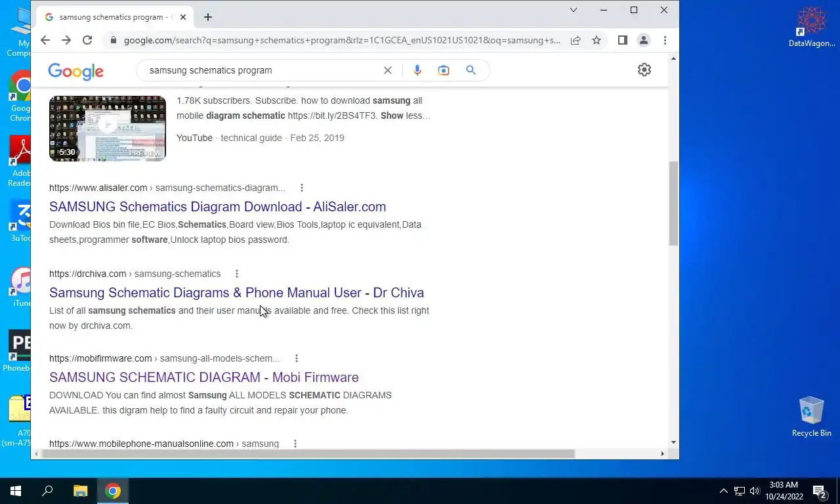Open SAMSUNG Schematics Diagram Download AliSaler link

(x=217, y=207)
